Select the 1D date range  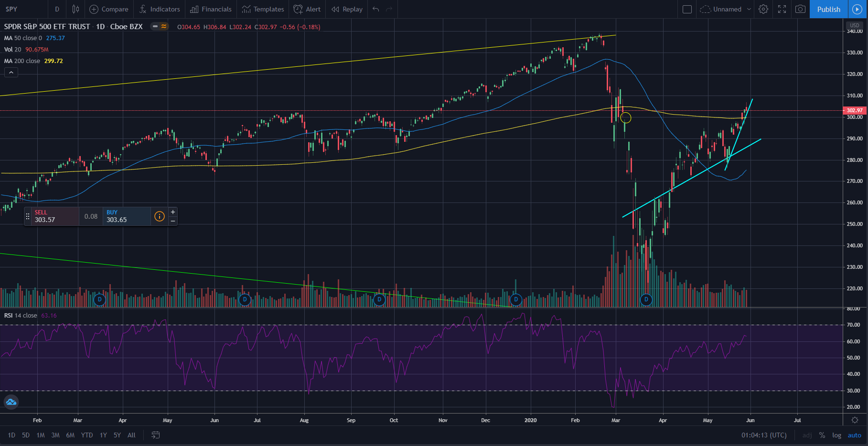point(11,435)
